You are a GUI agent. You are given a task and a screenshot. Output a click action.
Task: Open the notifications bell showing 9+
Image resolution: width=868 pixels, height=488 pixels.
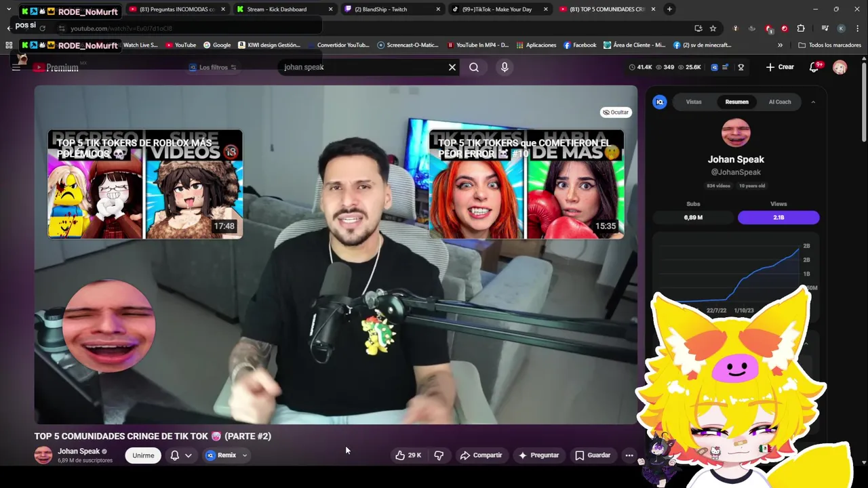[814, 67]
